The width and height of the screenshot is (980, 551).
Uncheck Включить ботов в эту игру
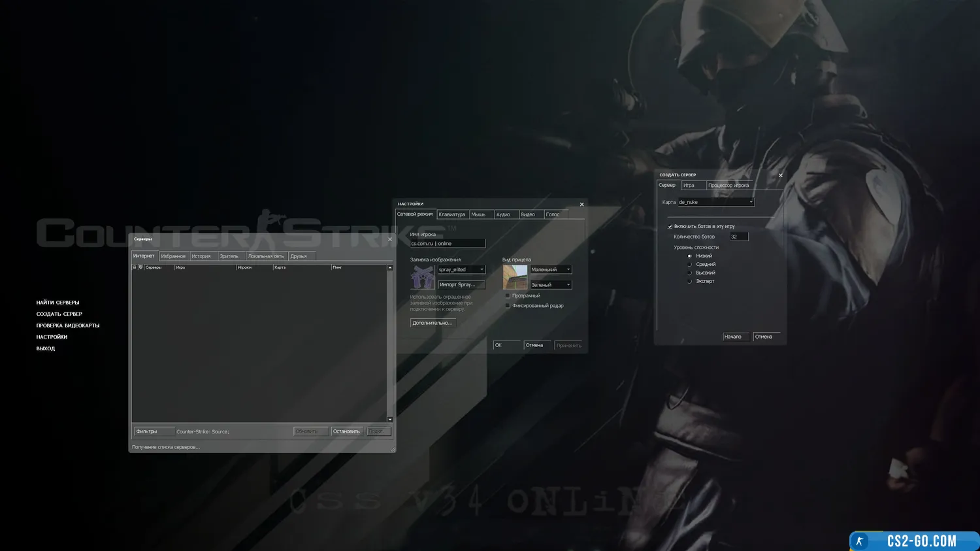coord(670,227)
